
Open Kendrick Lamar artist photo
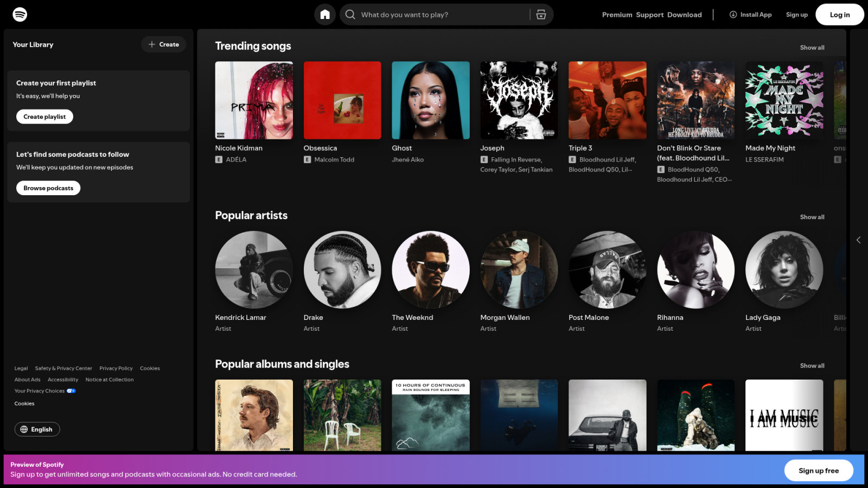254,270
